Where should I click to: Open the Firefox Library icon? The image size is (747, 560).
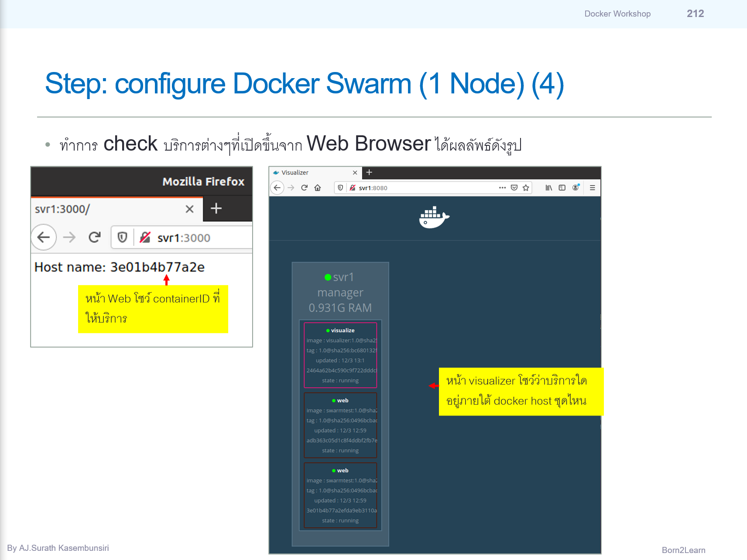click(549, 188)
